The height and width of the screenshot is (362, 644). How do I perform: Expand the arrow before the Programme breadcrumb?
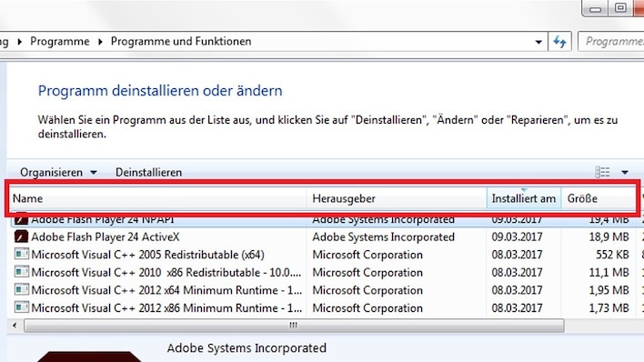click(x=19, y=42)
